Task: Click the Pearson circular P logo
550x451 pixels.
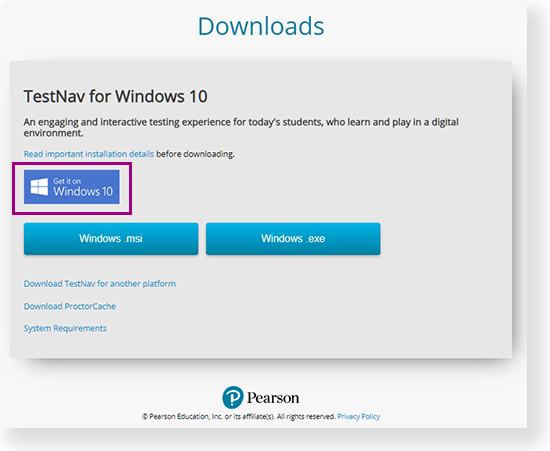Action: pos(233,397)
